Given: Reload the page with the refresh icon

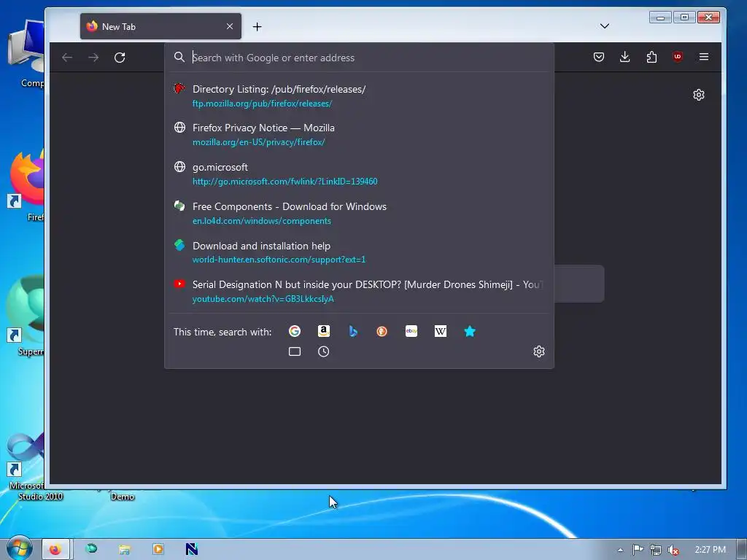Looking at the screenshot, I should (120, 58).
